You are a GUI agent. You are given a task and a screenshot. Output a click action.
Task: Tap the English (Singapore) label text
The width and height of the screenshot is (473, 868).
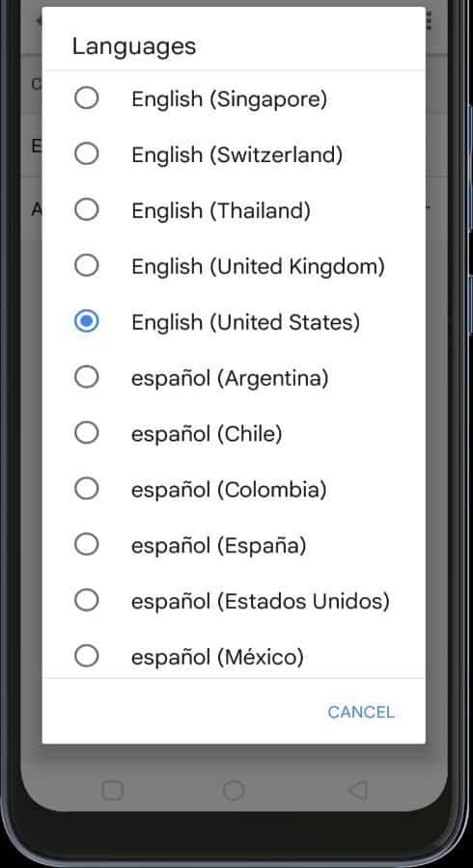[x=229, y=99]
